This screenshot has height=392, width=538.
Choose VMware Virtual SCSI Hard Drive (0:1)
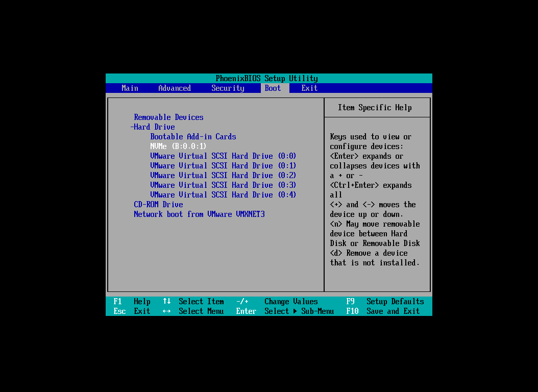point(223,166)
